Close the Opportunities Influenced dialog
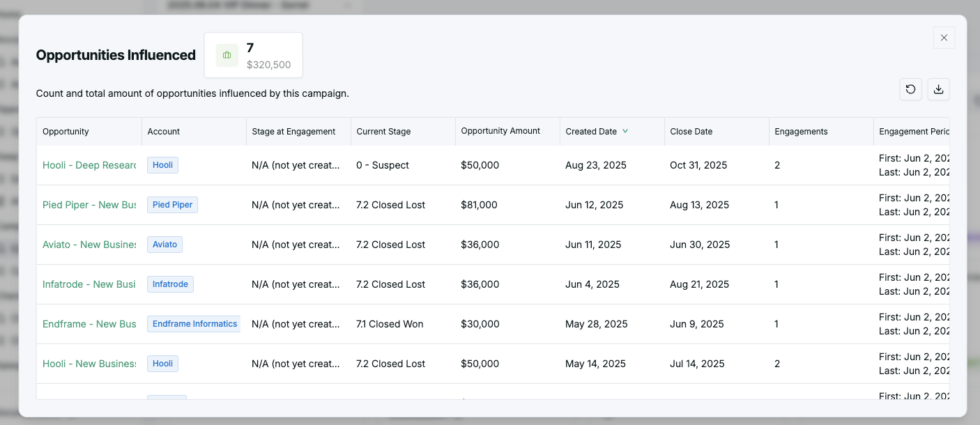The width and height of the screenshot is (980, 425). pos(944,38)
